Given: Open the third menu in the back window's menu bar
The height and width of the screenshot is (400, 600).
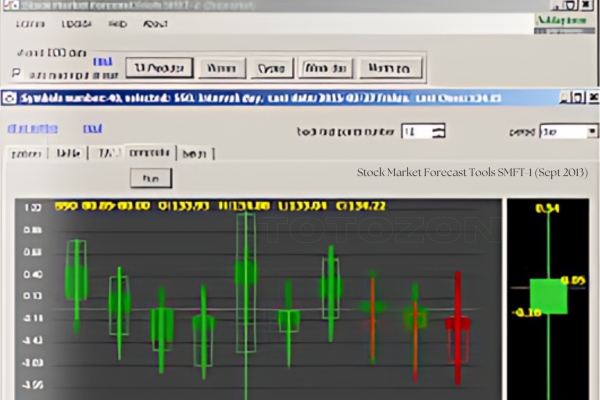Looking at the screenshot, I should (117, 24).
